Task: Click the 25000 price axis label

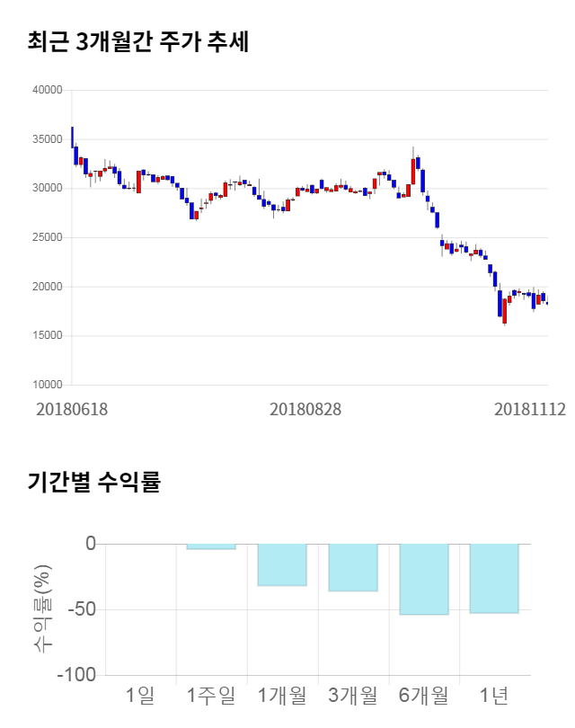Action: (47, 237)
